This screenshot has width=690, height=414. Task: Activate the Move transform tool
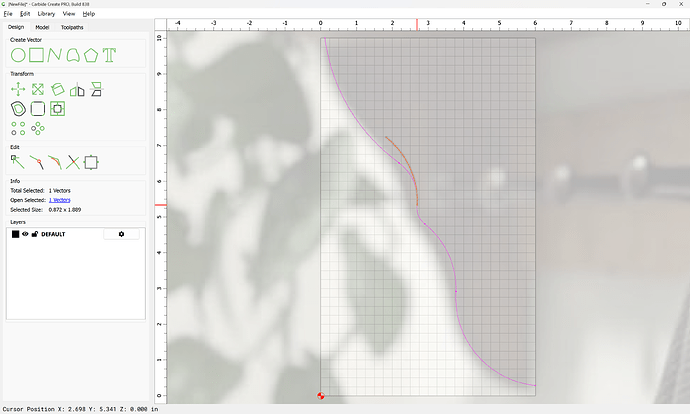click(x=17, y=89)
